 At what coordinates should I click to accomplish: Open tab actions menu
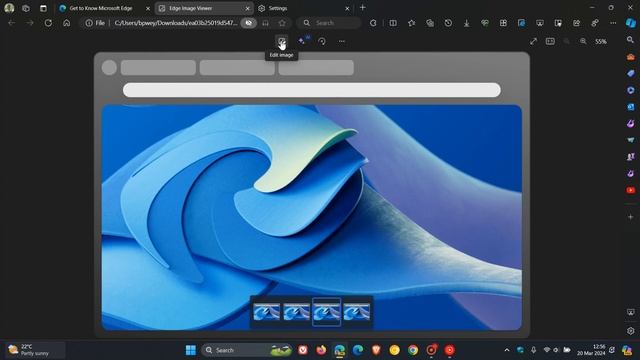(43, 8)
